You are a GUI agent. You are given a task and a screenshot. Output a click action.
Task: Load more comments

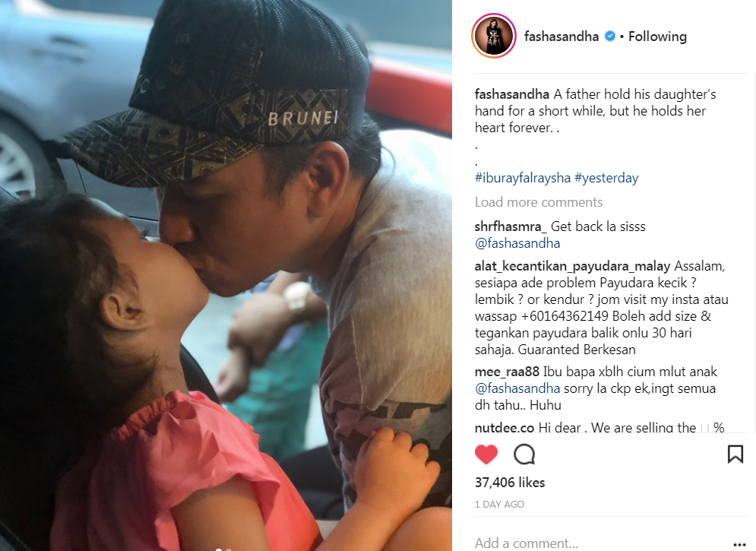coord(539,202)
